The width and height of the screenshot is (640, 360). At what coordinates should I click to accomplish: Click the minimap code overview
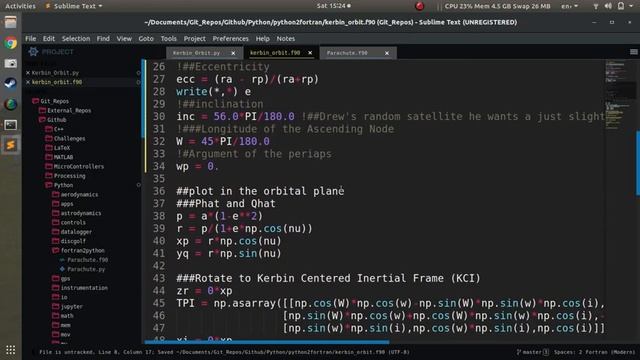pyautogui.click(x=620, y=96)
